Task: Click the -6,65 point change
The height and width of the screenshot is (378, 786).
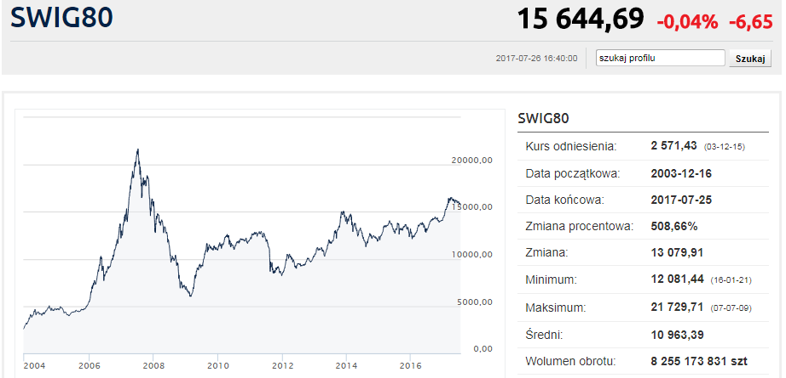Action: click(x=750, y=22)
